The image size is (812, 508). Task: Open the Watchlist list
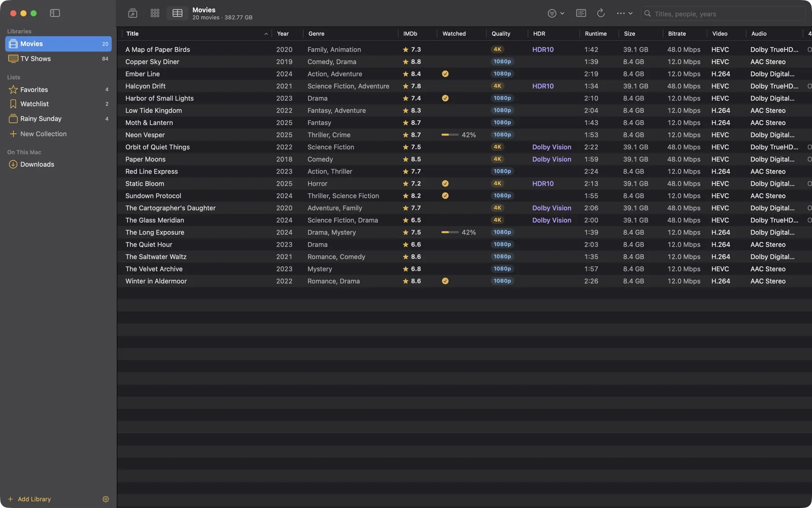(58, 104)
